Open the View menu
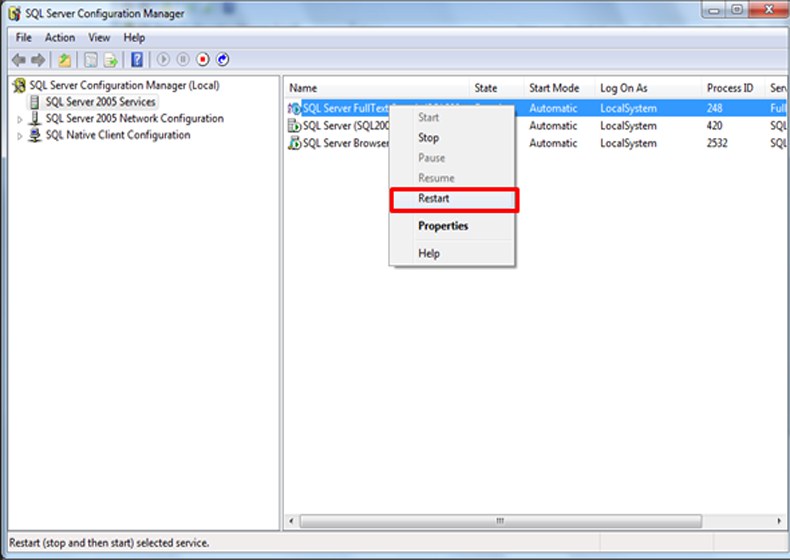Image resolution: width=790 pixels, height=560 pixels. [99, 38]
